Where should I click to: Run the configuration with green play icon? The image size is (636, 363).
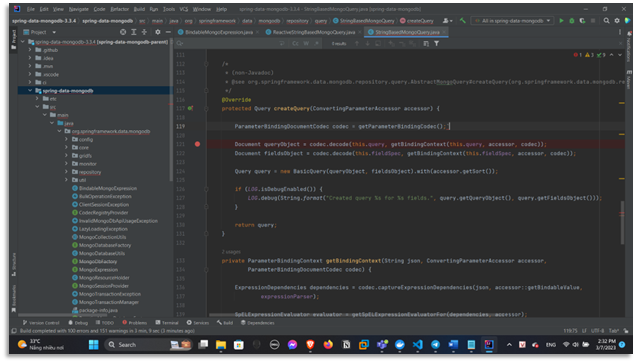click(x=561, y=21)
